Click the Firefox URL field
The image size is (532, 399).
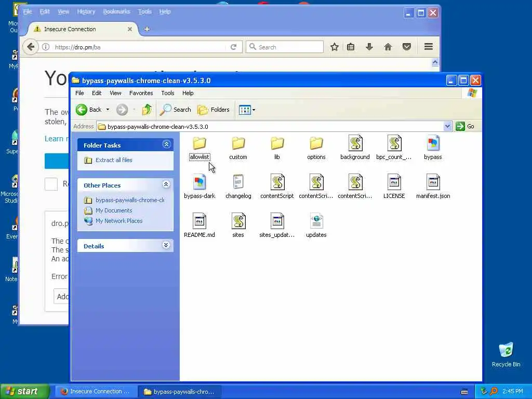click(x=139, y=47)
